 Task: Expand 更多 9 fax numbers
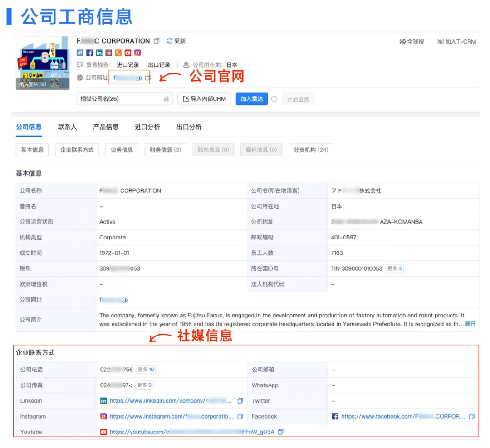point(145,385)
